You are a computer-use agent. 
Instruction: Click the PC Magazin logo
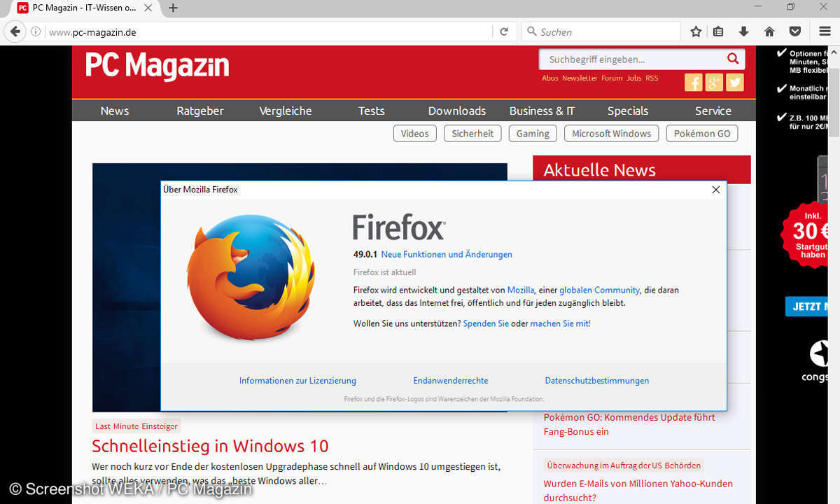(x=157, y=66)
